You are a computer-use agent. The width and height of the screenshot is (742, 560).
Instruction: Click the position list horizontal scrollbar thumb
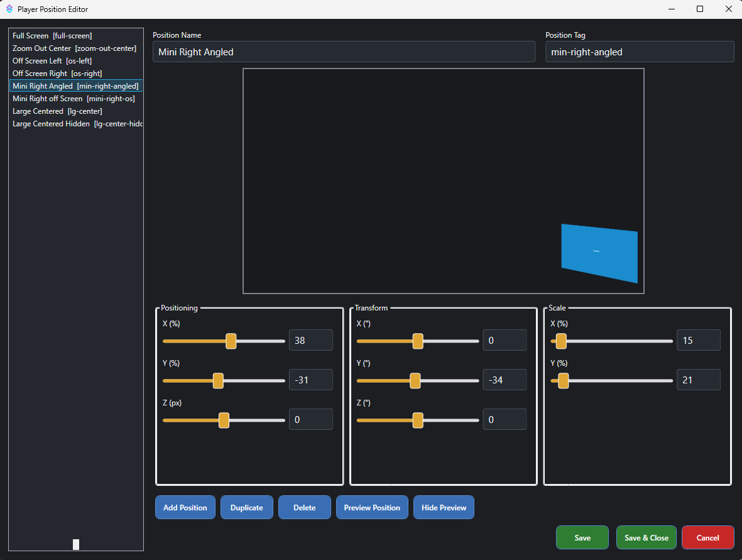(x=76, y=544)
